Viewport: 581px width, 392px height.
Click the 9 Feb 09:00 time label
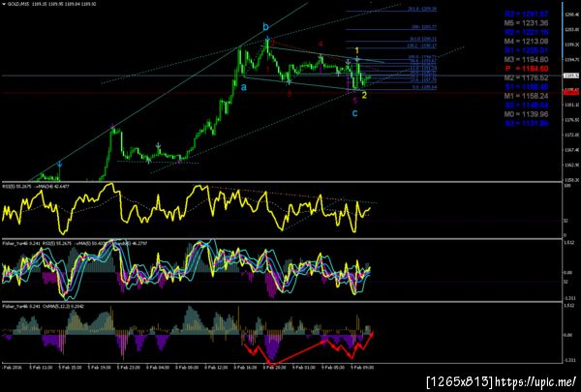coord(362,368)
